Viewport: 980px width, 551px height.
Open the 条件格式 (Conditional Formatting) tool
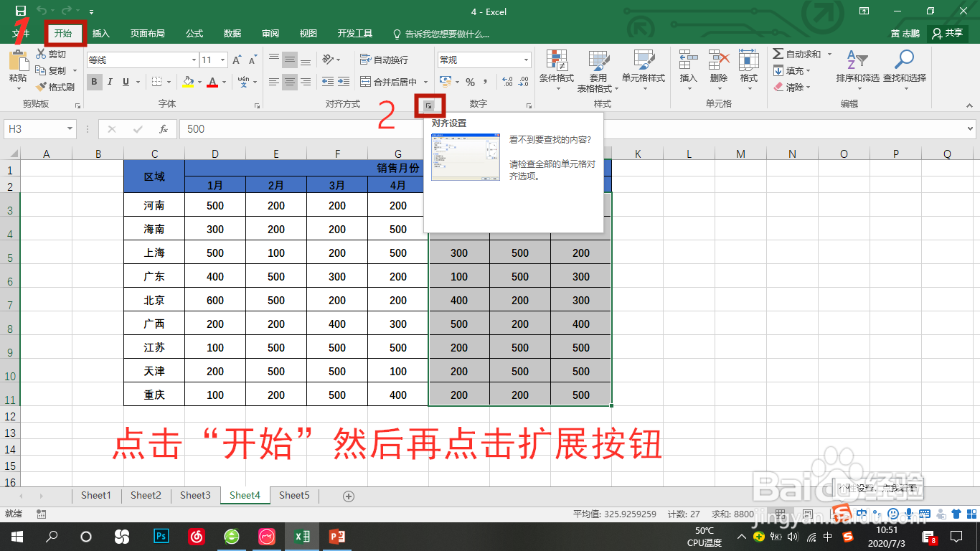click(556, 69)
